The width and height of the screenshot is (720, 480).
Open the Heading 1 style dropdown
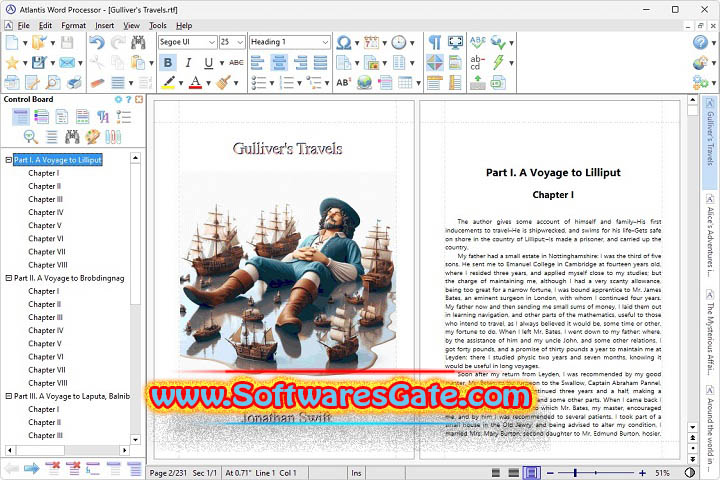click(x=325, y=42)
